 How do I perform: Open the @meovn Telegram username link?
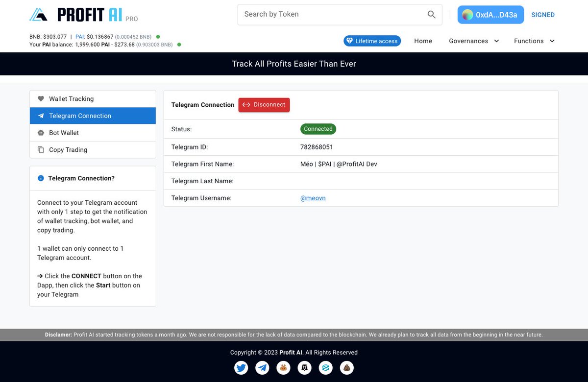(313, 198)
